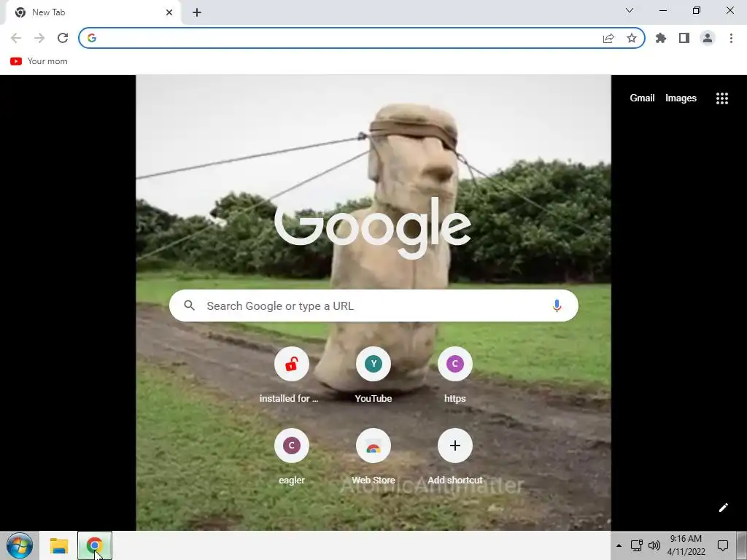Click the Google logo
Image resolution: width=747 pixels, height=560 pixels.
tap(373, 228)
